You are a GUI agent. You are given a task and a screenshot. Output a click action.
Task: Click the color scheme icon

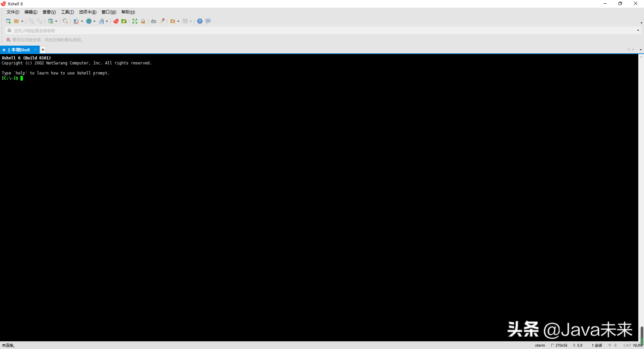(x=76, y=21)
